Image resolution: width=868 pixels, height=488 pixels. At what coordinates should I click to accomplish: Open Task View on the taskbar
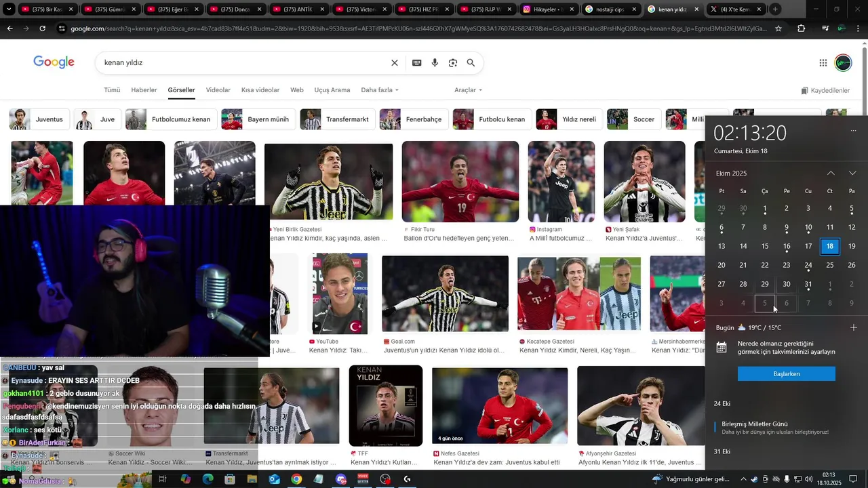click(x=163, y=479)
